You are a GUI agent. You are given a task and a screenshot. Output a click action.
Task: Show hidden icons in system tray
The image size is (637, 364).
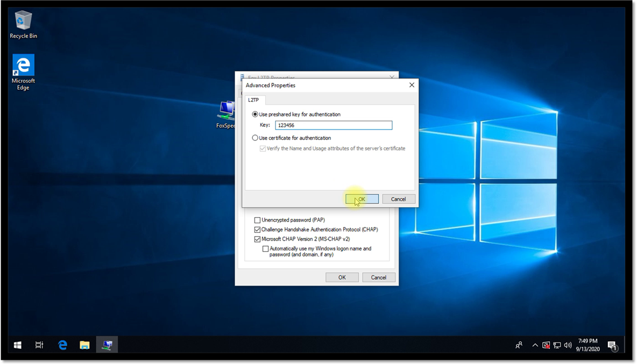tap(535, 345)
